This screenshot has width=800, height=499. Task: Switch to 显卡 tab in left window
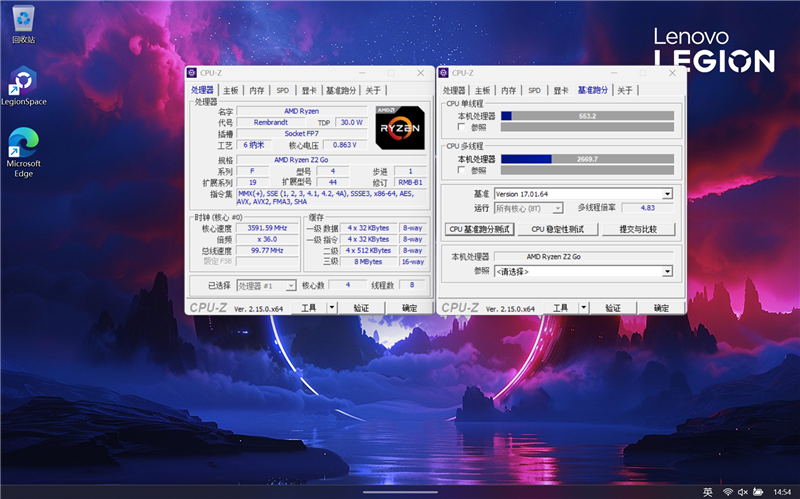coord(309,90)
